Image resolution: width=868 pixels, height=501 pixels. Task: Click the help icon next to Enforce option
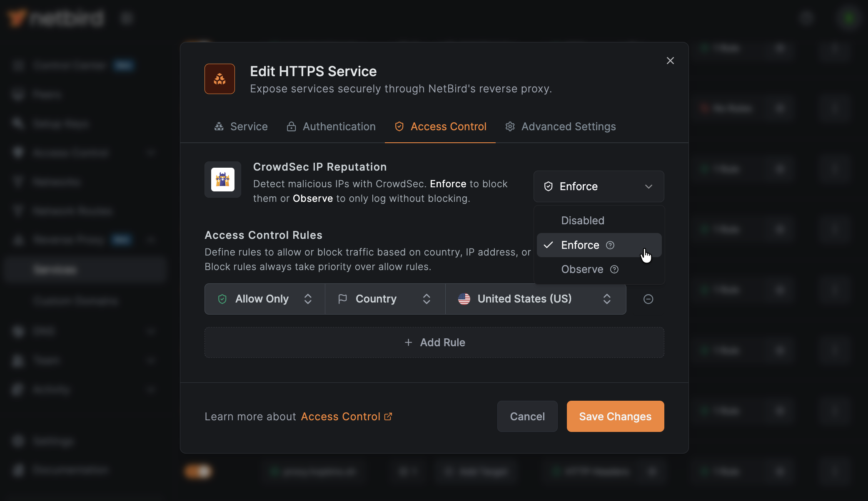tap(610, 245)
